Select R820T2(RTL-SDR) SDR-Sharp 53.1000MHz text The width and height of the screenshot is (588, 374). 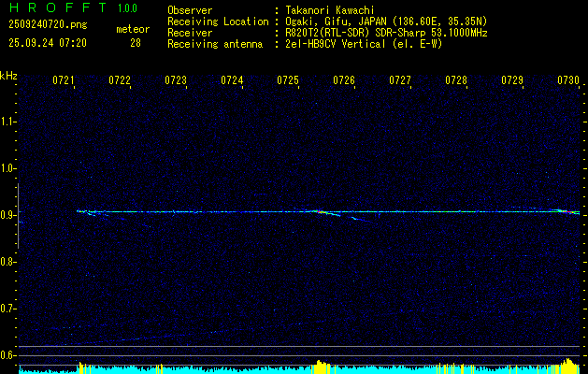coord(386,33)
